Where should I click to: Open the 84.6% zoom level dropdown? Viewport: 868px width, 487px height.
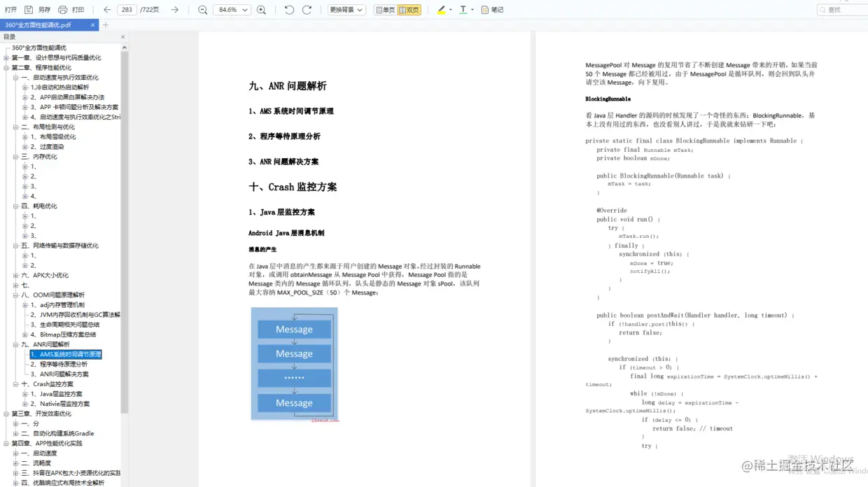click(234, 10)
